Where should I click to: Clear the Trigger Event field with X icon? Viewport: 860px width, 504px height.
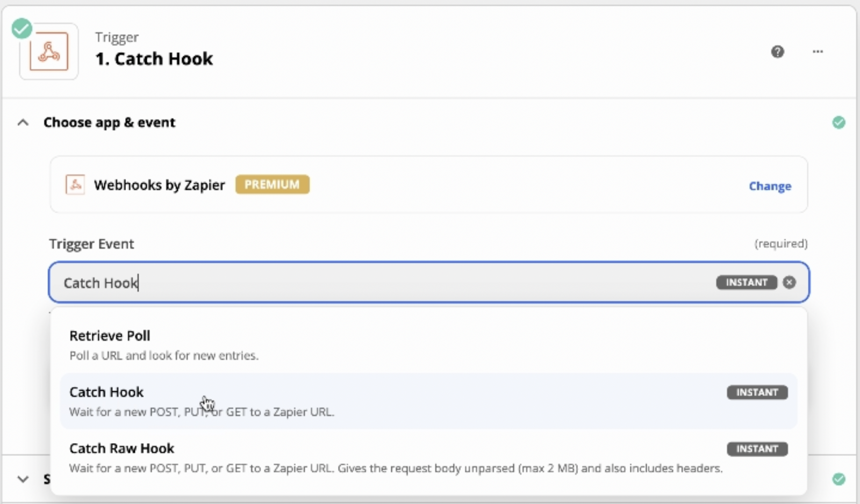tap(789, 283)
